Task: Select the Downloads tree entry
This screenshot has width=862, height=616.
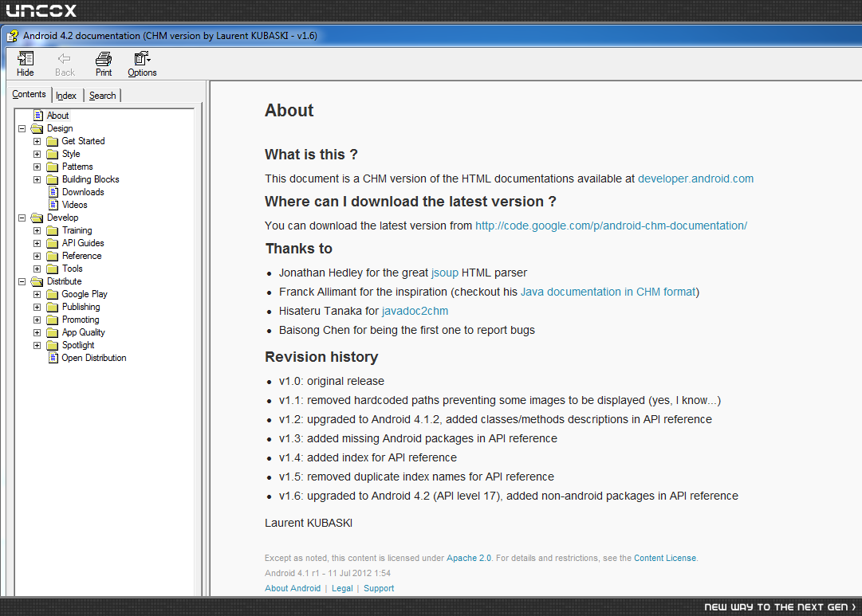Action: point(83,192)
